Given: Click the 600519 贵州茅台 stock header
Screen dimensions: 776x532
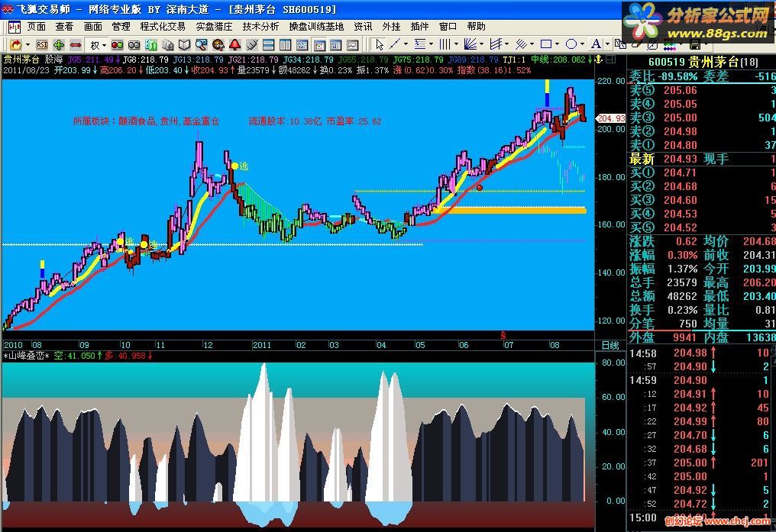Looking at the screenshot, I should (703, 62).
